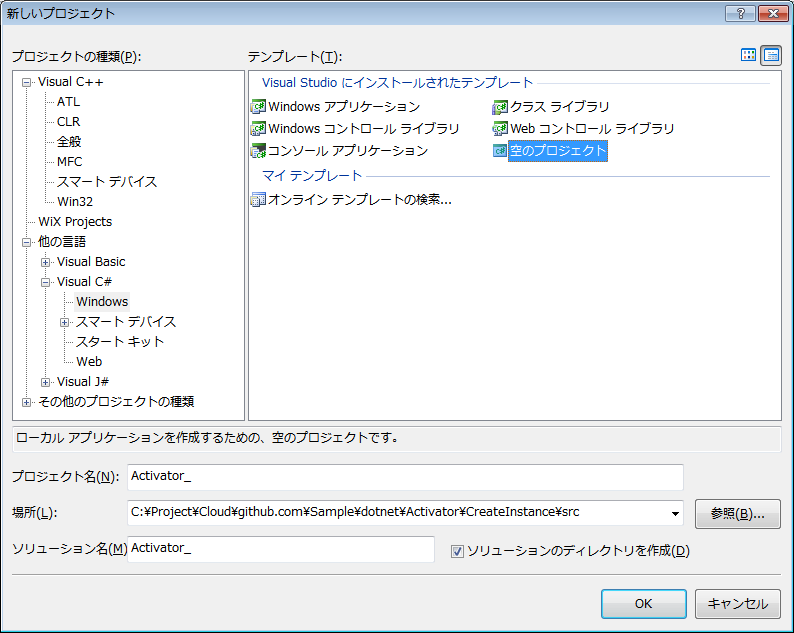
Task: Click the 参照(B)... browse button
Action: point(738,514)
